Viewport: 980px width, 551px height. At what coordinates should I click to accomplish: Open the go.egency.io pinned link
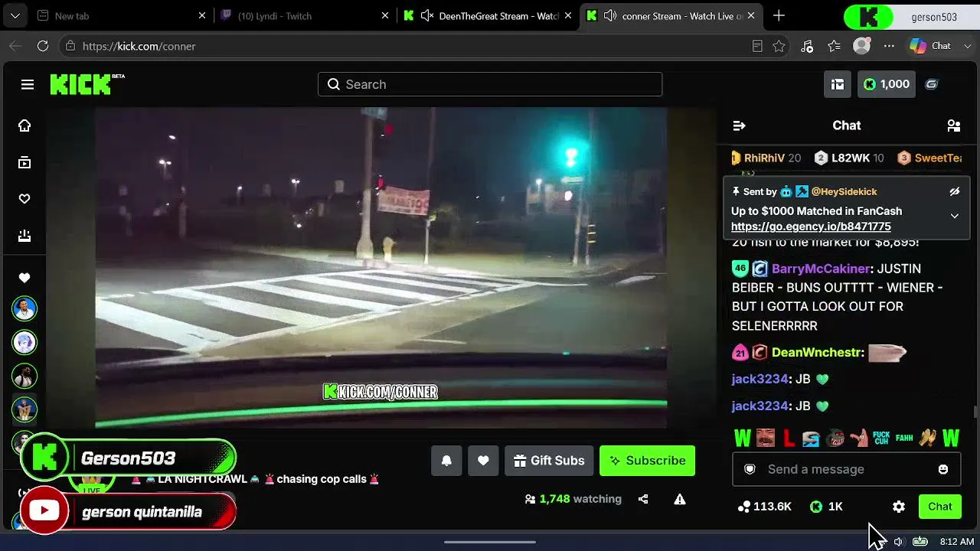[811, 227]
